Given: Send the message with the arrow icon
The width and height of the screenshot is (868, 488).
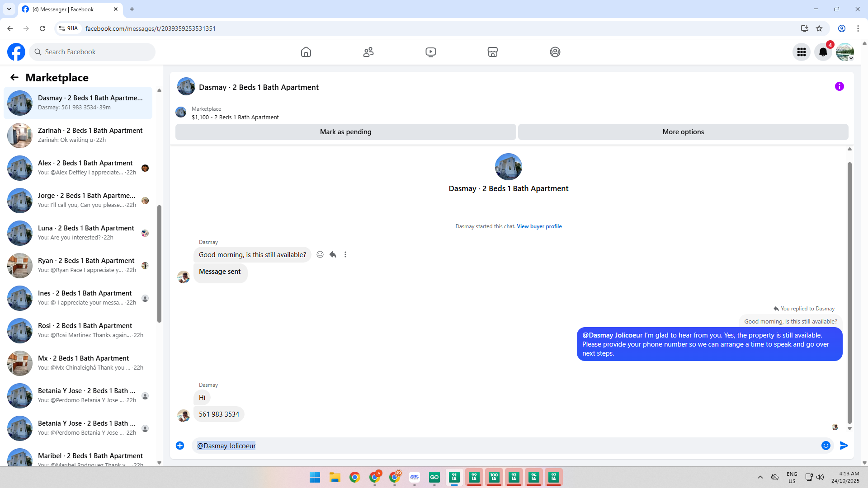Looking at the screenshot, I should point(844,446).
